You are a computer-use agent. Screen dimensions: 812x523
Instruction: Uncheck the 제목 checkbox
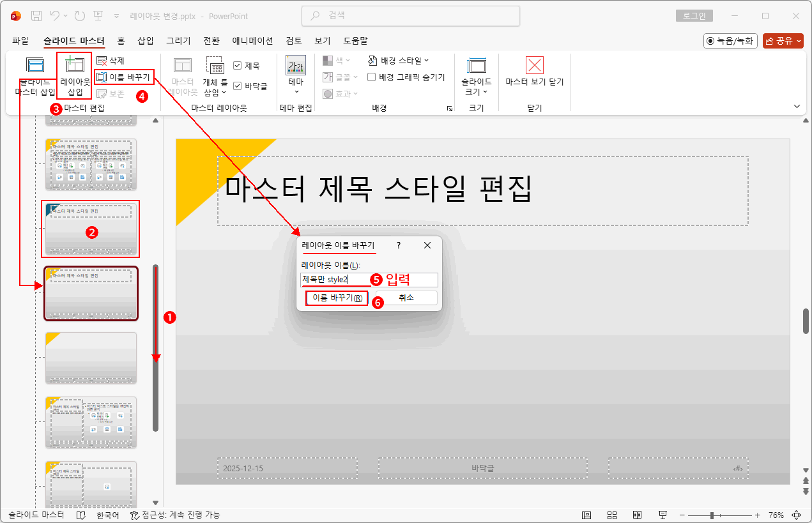pos(236,64)
